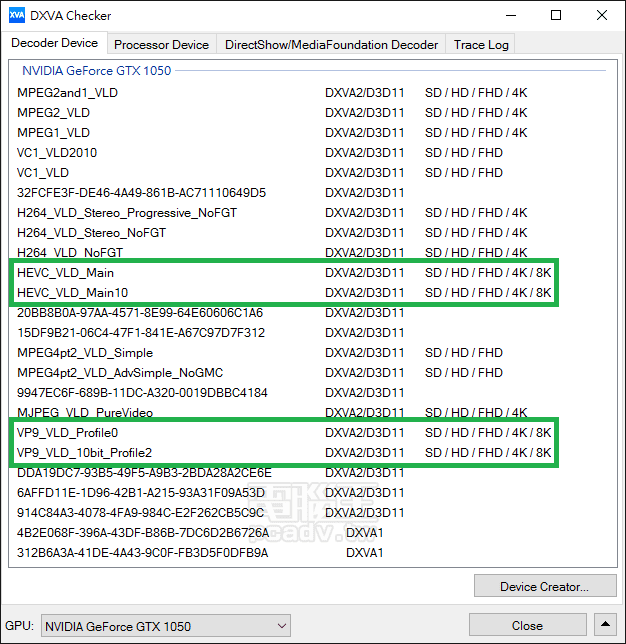Click the DXVA Checker app icon
Viewport: 626px width, 644px height.
17,16
